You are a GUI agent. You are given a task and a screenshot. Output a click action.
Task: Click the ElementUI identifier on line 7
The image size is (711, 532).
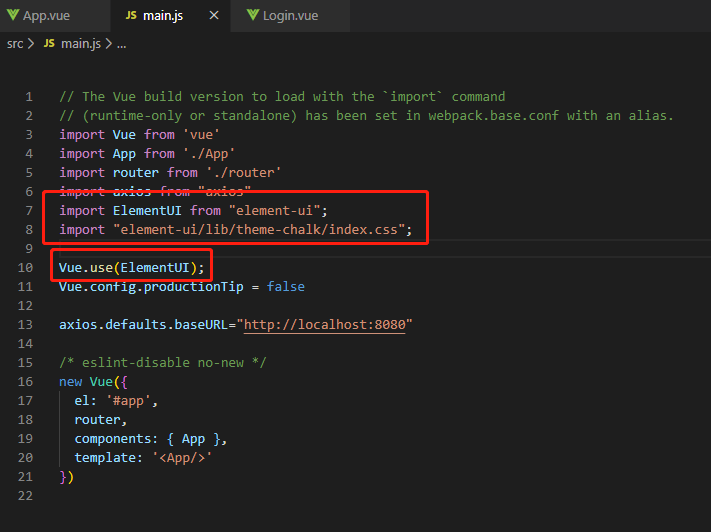(x=147, y=210)
